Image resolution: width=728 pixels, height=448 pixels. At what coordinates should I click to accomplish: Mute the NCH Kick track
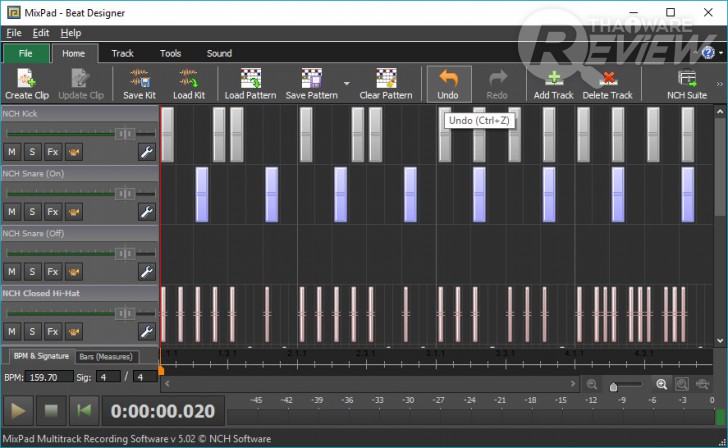pyautogui.click(x=12, y=152)
